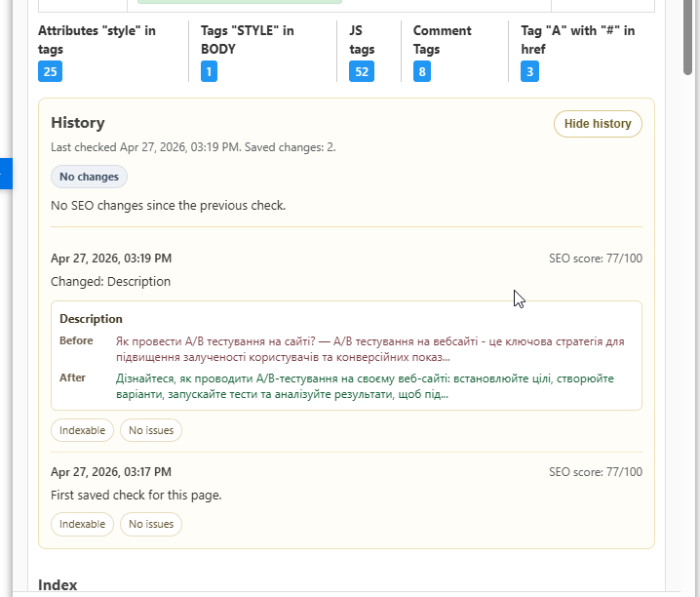Click the blue tab on left edge

tap(5, 173)
